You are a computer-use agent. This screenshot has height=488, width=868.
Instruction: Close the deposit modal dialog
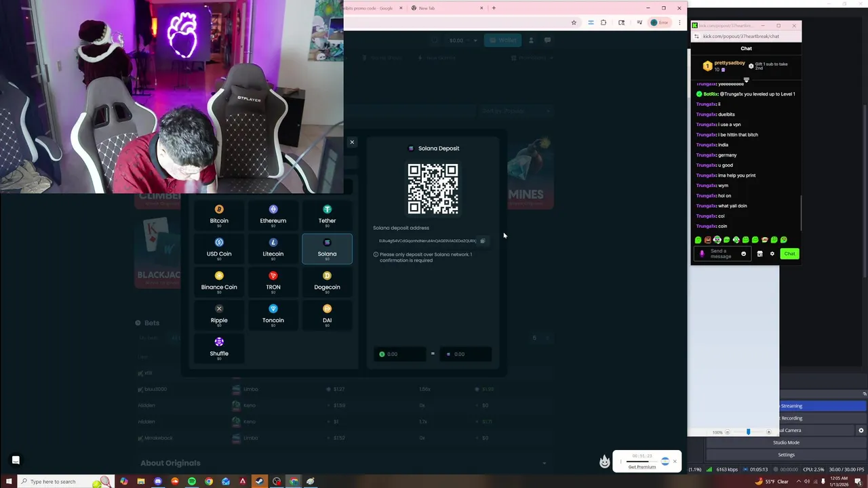pos(352,142)
